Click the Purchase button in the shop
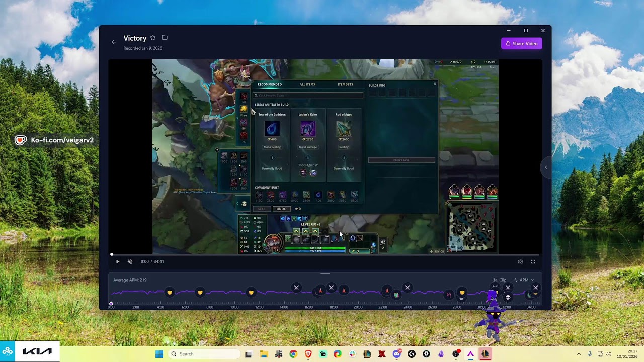This screenshot has width=644, height=362. click(x=401, y=160)
